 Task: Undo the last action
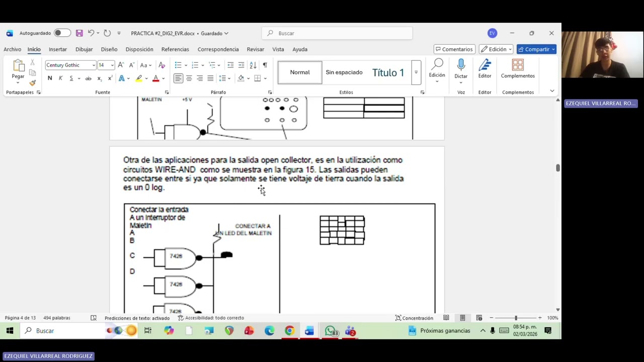[x=91, y=33]
